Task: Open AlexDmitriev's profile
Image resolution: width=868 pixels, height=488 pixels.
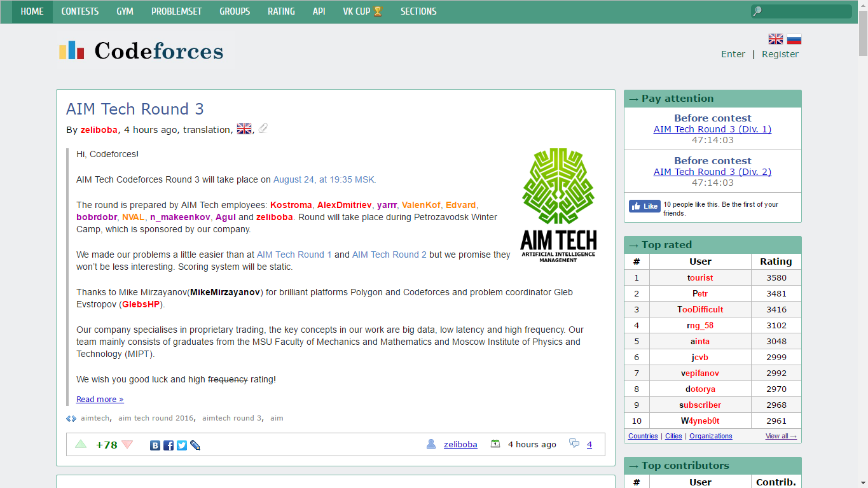Action: [x=345, y=205]
